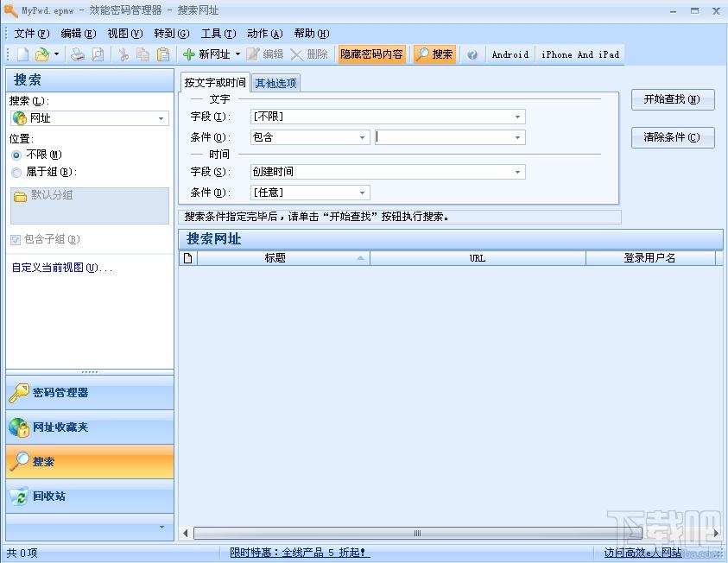The height and width of the screenshot is (563, 728).
Task: Open the 帮助(H) menu
Action: [x=312, y=34]
